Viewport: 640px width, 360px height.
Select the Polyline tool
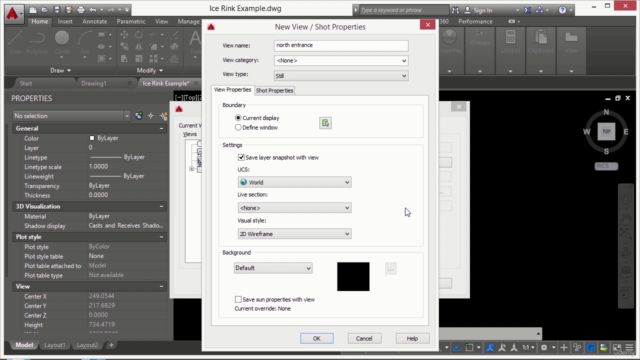(x=37, y=42)
